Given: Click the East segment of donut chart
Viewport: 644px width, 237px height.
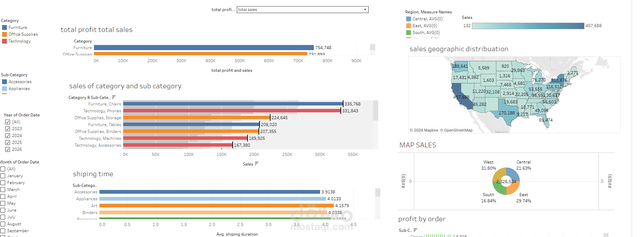Looking at the screenshot, I should point(514,188).
